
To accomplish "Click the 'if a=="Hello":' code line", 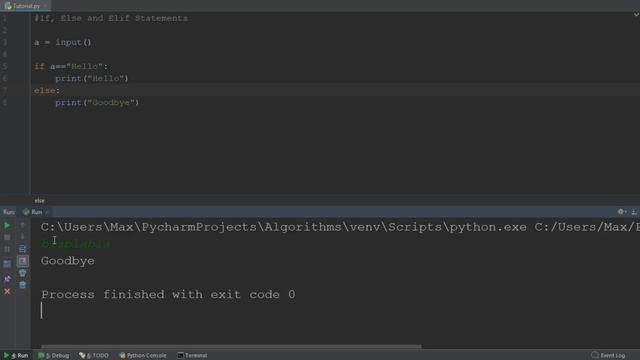I will pos(71,67).
